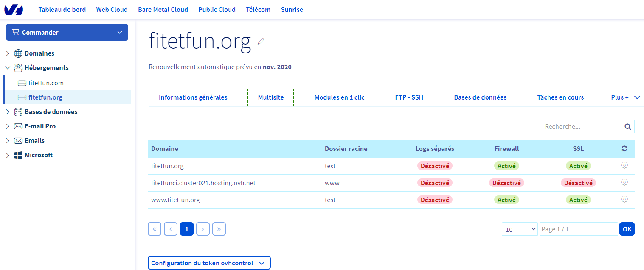
Task: Go to last page with double-arrow icon
Action: coord(219,229)
